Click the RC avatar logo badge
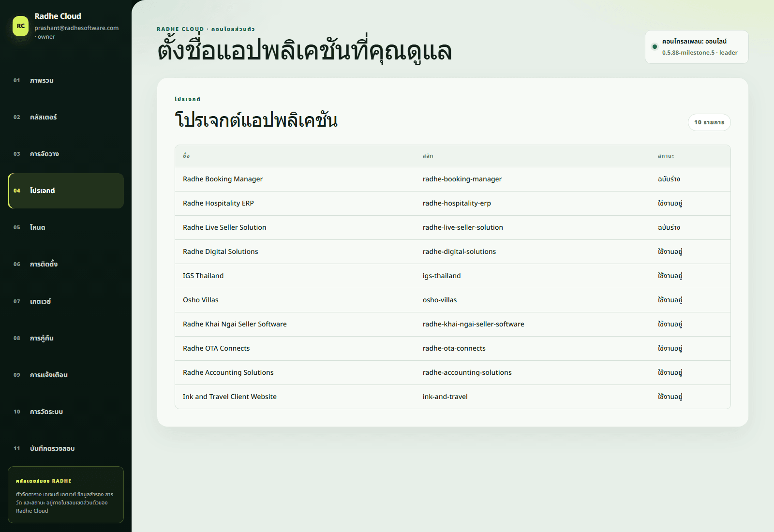This screenshot has width=774, height=532. [21, 26]
